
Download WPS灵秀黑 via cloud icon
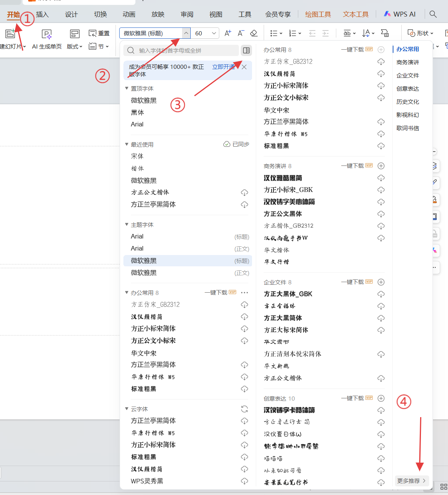click(x=245, y=481)
